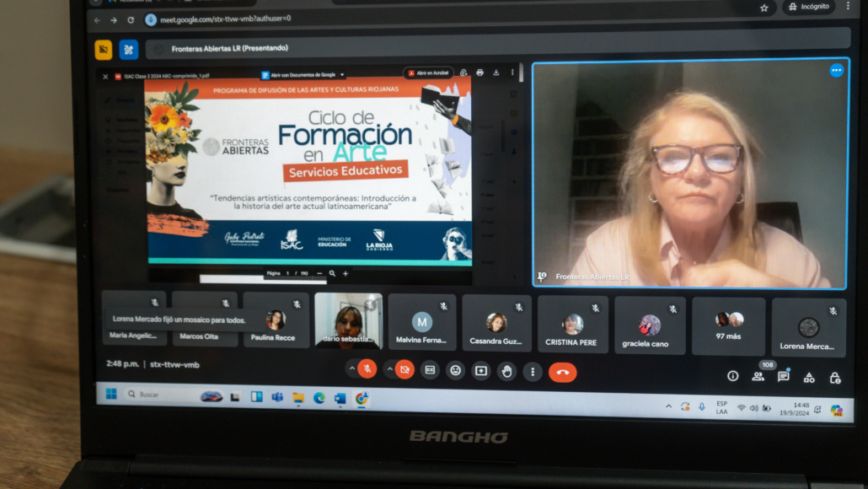Click the blue extension icon beside it
This screenshot has width=868, height=489.
[128, 50]
